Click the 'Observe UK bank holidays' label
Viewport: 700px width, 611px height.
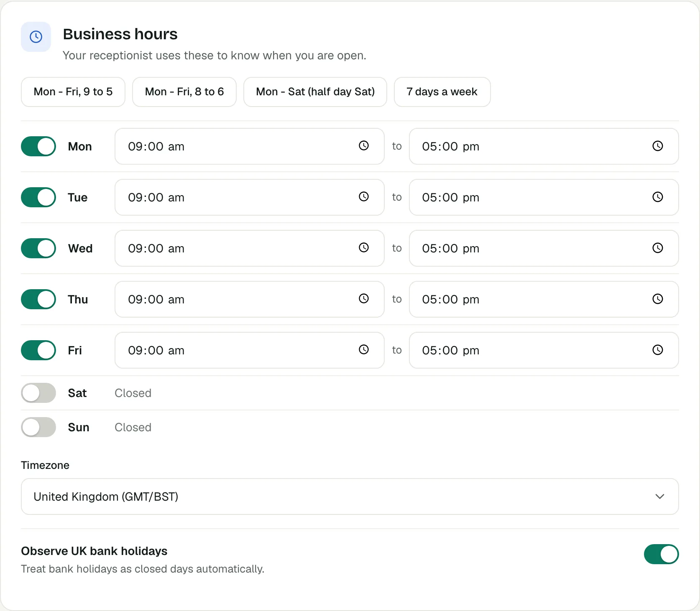pos(94,551)
